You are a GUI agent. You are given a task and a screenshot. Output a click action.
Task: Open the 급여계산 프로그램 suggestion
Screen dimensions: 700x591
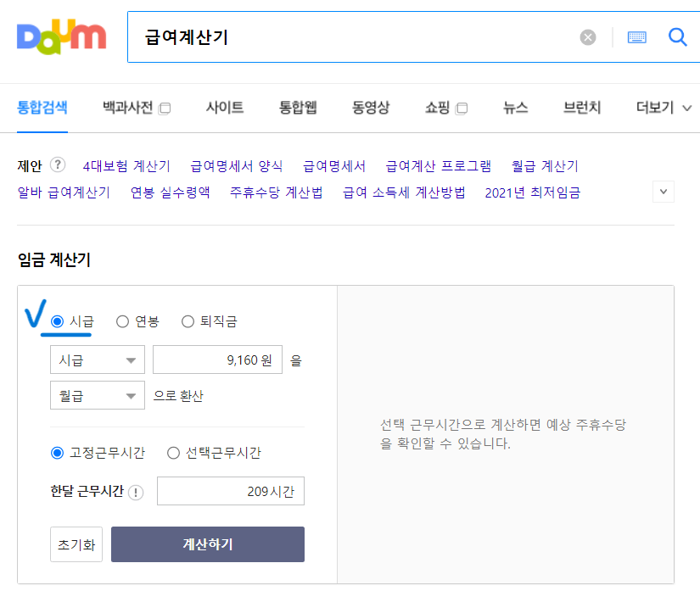(439, 166)
